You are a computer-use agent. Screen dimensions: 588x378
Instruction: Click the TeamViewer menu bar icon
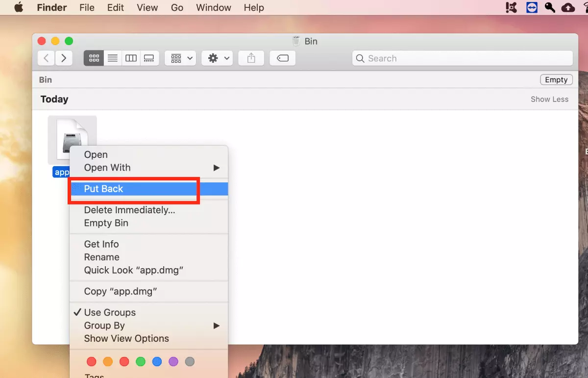(x=532, y=7)
